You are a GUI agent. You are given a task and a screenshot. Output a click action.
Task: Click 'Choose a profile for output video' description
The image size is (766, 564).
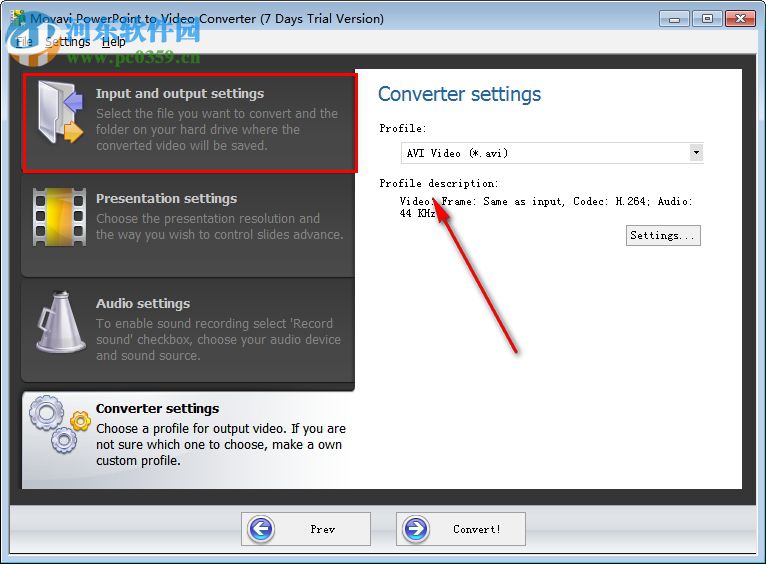pyautogui.click(x=221, y=444)
